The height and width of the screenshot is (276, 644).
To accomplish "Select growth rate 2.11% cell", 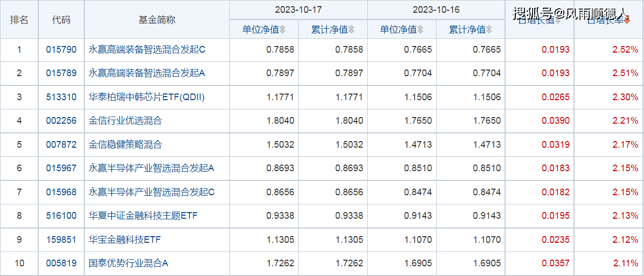I will [625, 263].
